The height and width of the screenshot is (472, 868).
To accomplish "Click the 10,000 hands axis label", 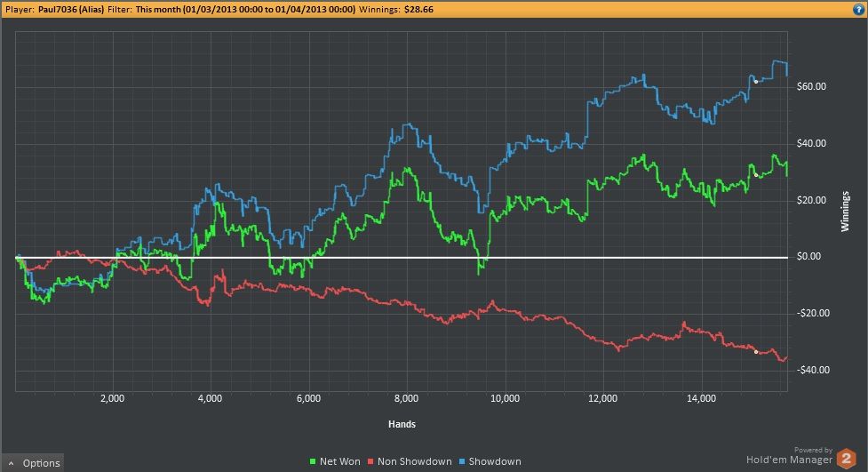I will (x=505, y=398).
